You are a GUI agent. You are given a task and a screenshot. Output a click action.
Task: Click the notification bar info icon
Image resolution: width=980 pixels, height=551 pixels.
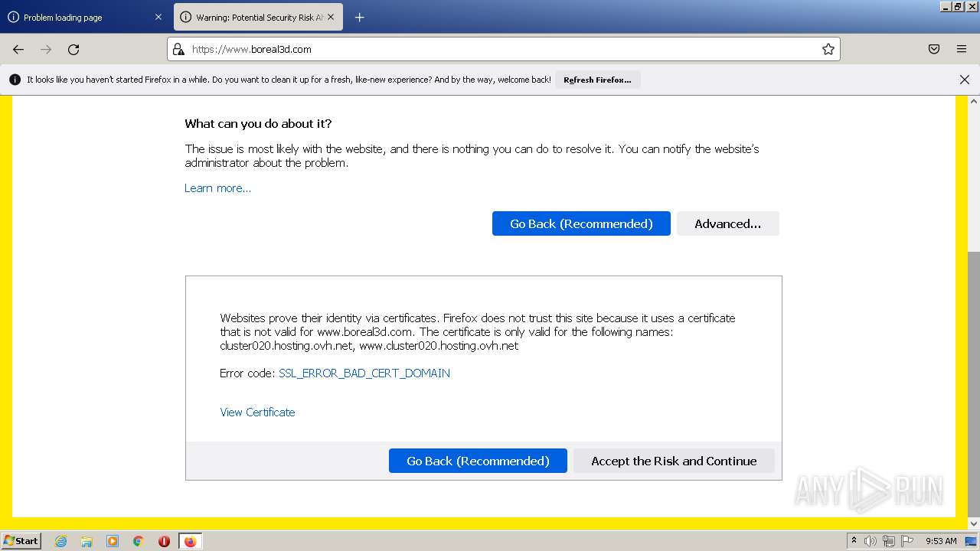click(15, 80)
